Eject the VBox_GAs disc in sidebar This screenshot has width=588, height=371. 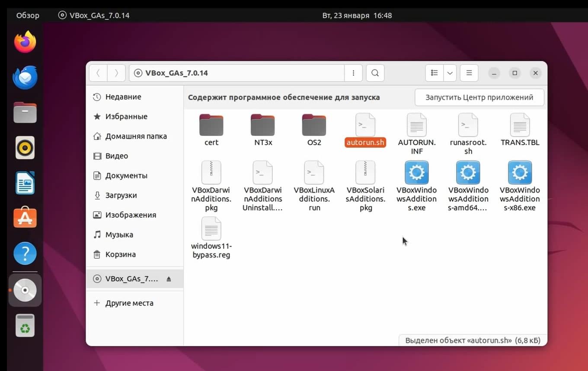point(169,279)
